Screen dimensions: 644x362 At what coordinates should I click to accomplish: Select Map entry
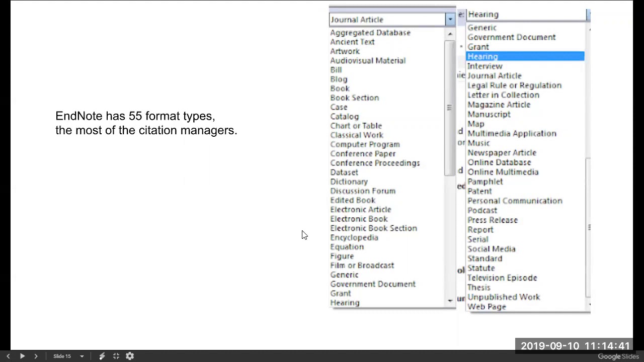point(475,124)
